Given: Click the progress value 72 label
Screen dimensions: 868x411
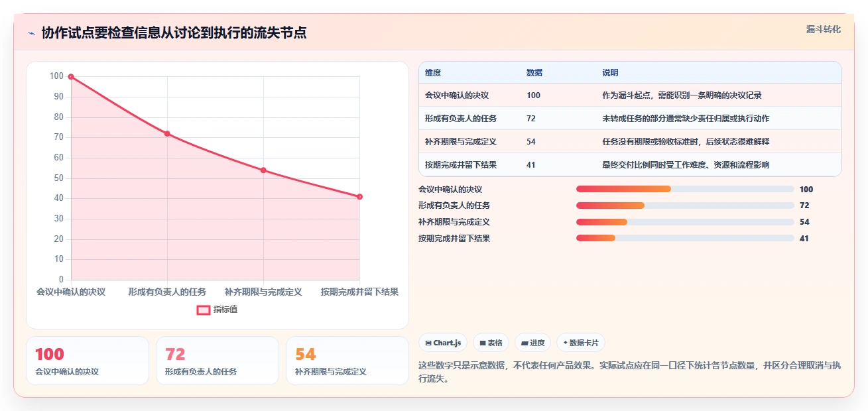Looking at the screenshot, I should (x=804, y=206).
